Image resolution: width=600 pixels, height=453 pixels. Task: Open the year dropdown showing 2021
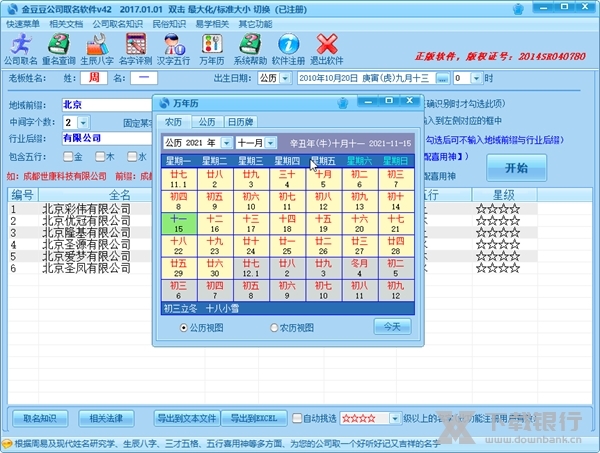[227, 143]
